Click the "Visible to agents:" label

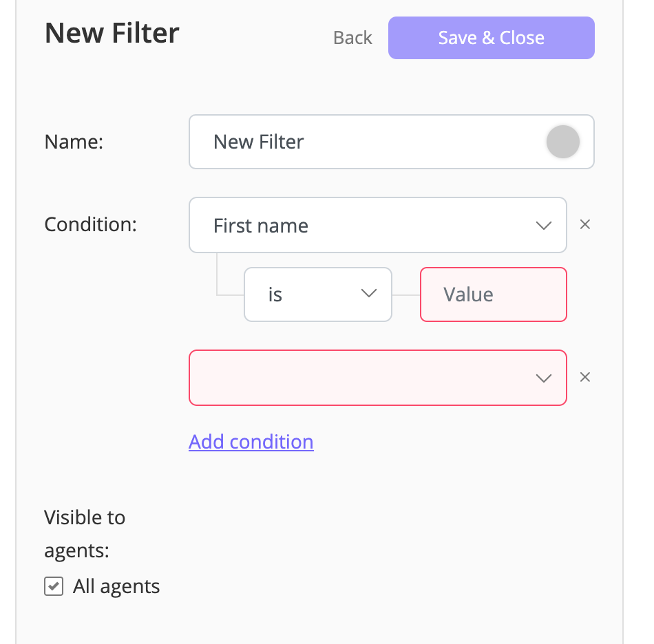(85, 534)
